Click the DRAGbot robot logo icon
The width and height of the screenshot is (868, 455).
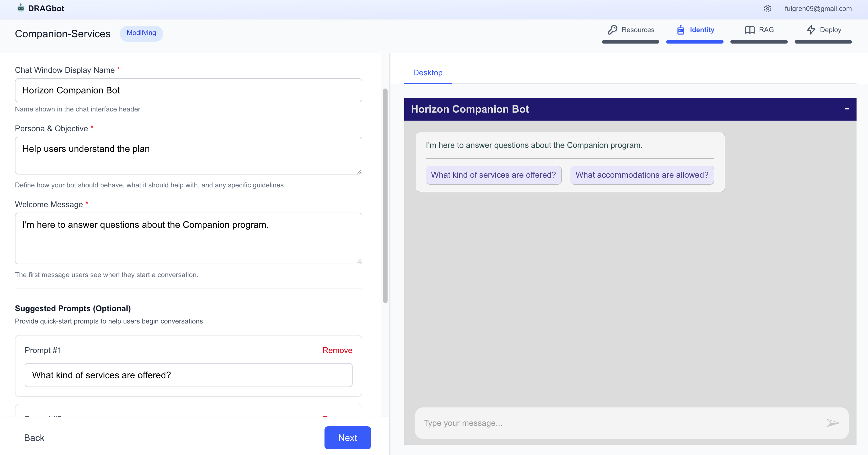point(21,8)
